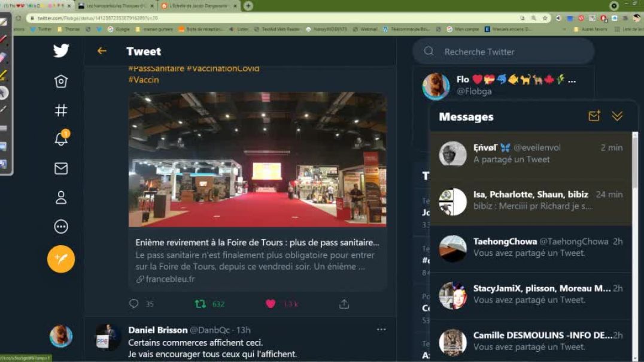Collapse the Messages drawer with double chevron
644x362 pixels.
617,116
